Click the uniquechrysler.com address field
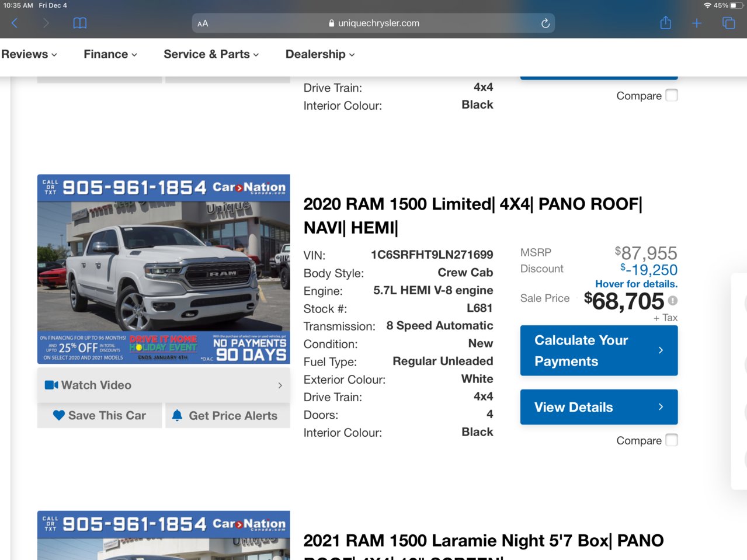The image size is (747, 560). coord(373,23)
